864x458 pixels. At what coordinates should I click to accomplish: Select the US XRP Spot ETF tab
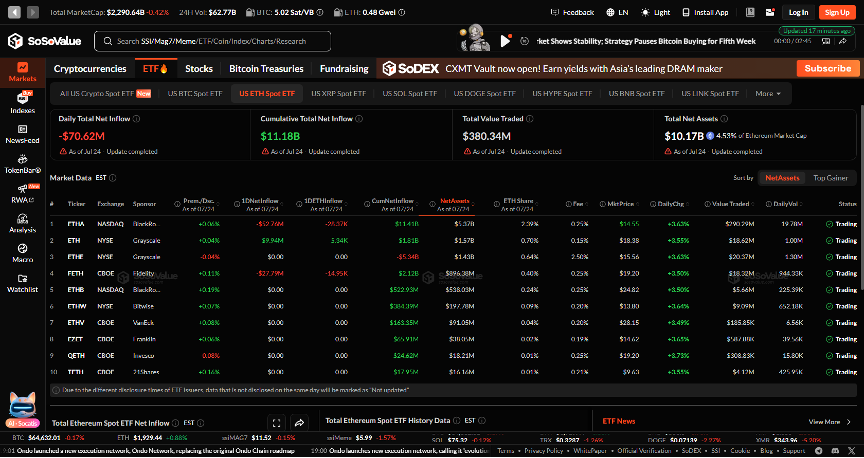(x=338, y=94)
